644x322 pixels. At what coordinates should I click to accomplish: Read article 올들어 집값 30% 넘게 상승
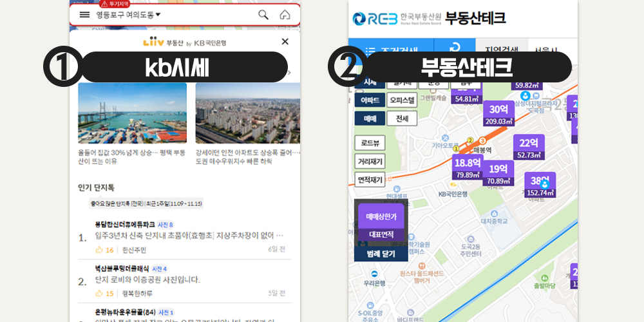click(131, 157)
